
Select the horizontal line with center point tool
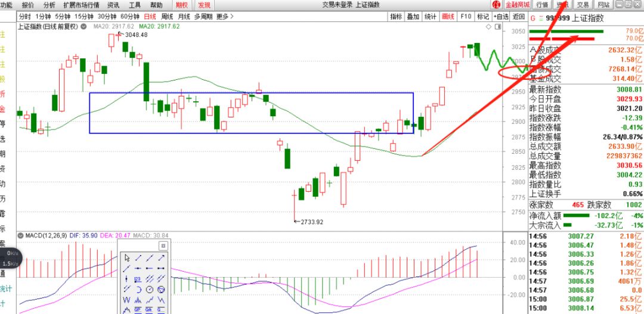[x=138, y=268]
